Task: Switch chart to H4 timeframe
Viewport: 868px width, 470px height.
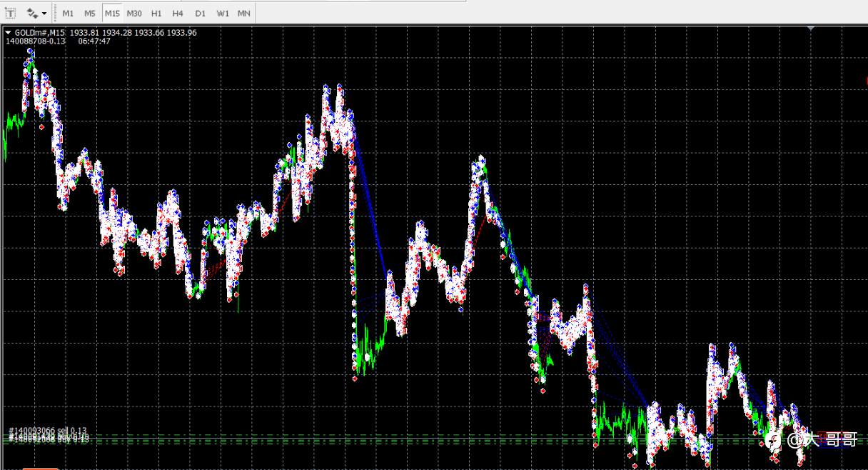Action: [178, 14]
